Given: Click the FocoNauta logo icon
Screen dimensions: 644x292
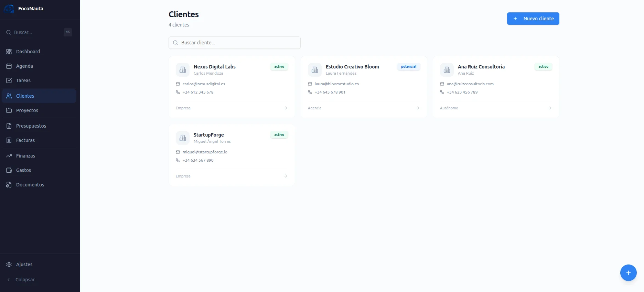Looking at the screenshot, I should (9, 9).
